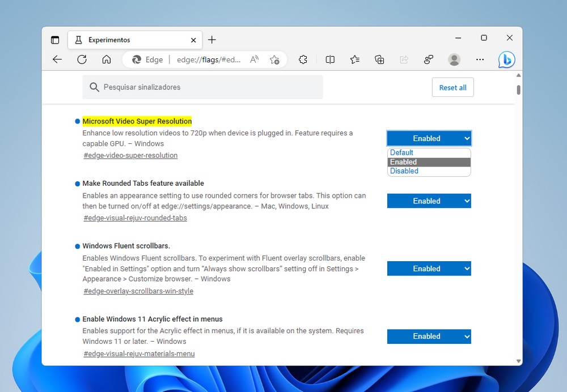This screenshot has width=567, height=392.
Task: Add page to favorites star icon
Action: 274,59
